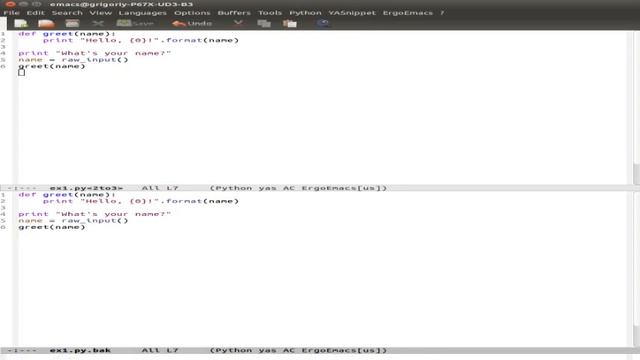Open the Search menu
The image size is (640, 360).
(x=67, y=13)
